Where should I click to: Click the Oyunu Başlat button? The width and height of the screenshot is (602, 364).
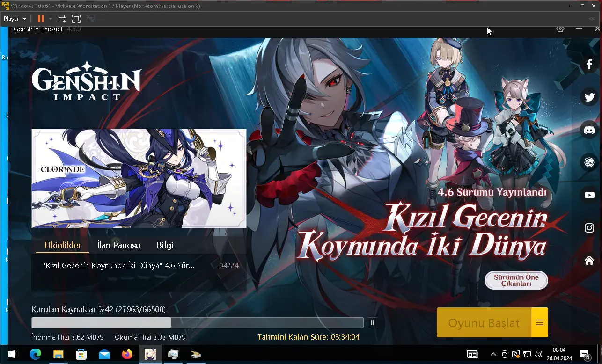click(x=484, y=322)
